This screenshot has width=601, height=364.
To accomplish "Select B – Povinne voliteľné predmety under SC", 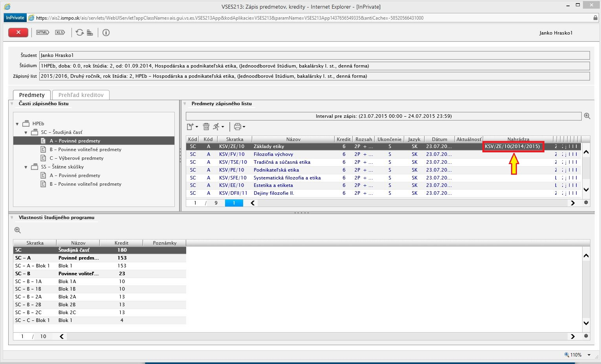I will click(85, 149).
